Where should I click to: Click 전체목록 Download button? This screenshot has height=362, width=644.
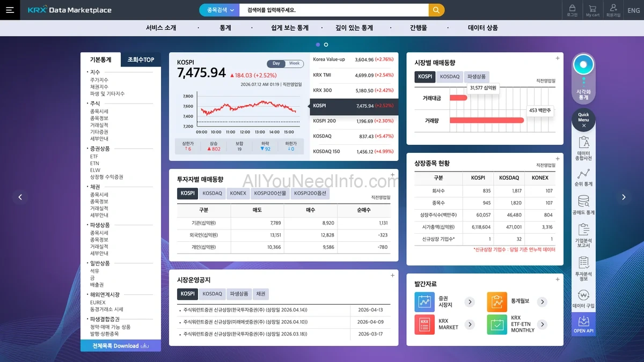121,346
